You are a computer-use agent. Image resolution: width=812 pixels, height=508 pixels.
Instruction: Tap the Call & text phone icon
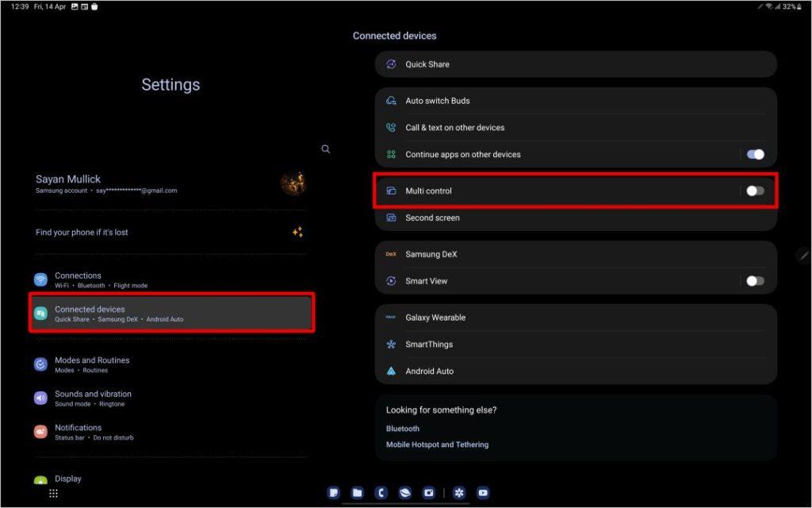[x=391, y=128]
